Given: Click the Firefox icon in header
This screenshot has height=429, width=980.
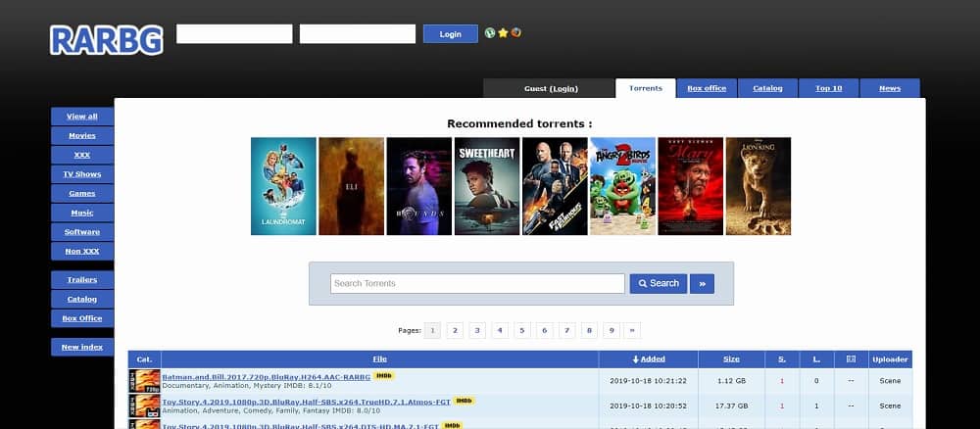Looking at the screenshot, I should click(515, 33).
